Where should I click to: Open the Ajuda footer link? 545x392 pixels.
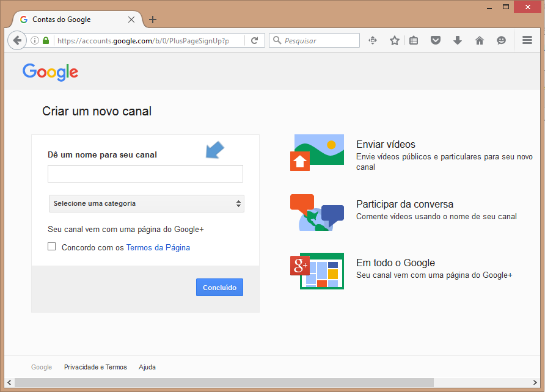click(147, 367)
